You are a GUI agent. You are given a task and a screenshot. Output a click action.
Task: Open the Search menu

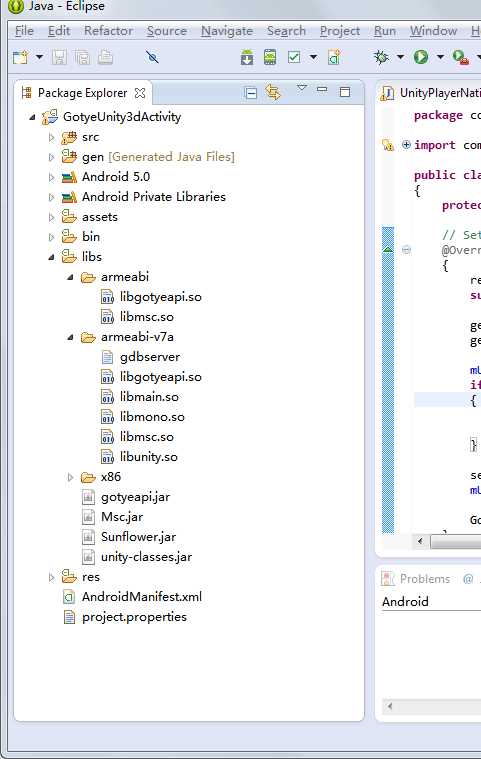point(286,31)
